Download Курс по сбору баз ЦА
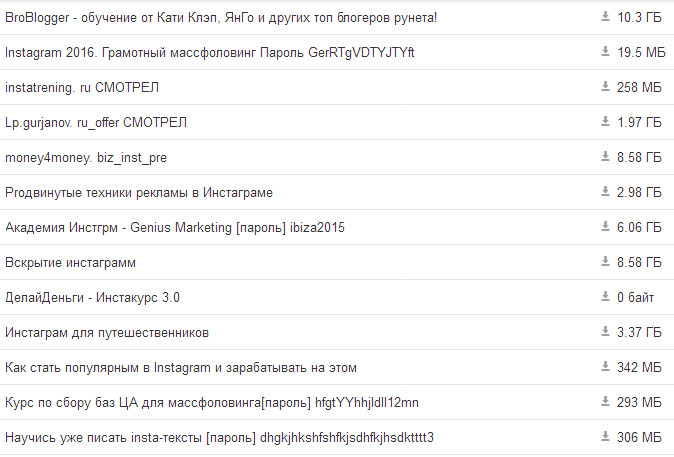 tap(605, 402)
